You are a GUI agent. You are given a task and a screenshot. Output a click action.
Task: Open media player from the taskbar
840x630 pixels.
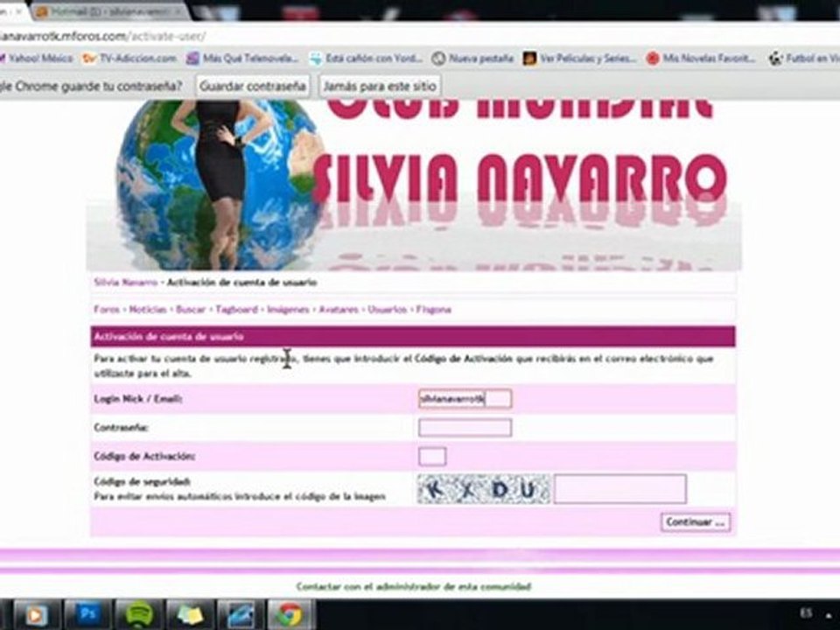tap(37, 614)
